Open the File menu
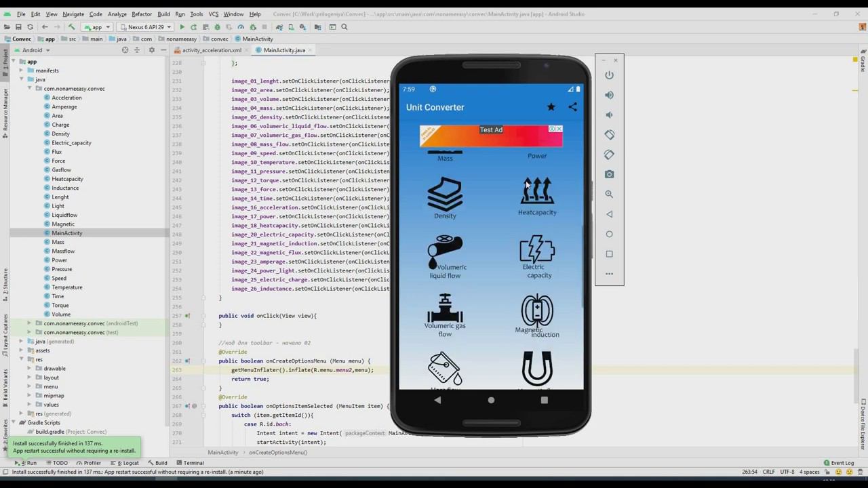The image size is (868, 488). tap(21, 14)
